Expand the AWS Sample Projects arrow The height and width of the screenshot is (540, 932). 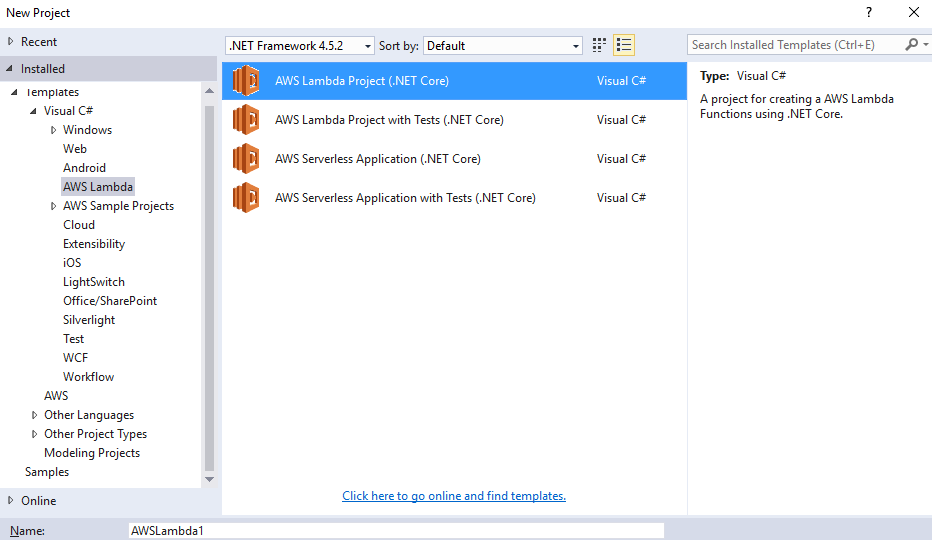tap(53, 206)
